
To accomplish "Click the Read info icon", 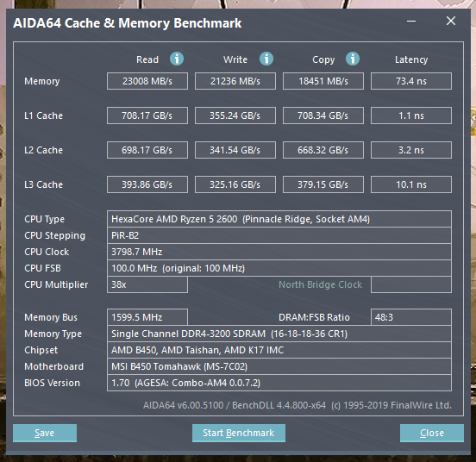I will coord(177,59).
